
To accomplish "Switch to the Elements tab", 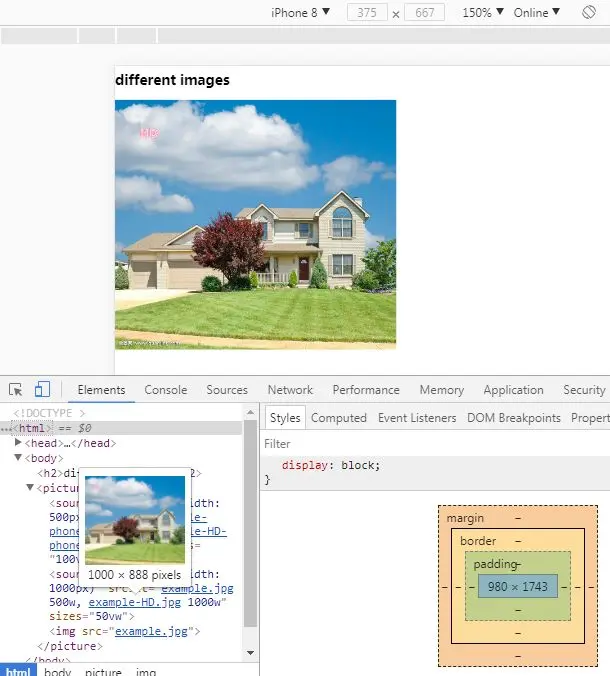I will 101,390.
